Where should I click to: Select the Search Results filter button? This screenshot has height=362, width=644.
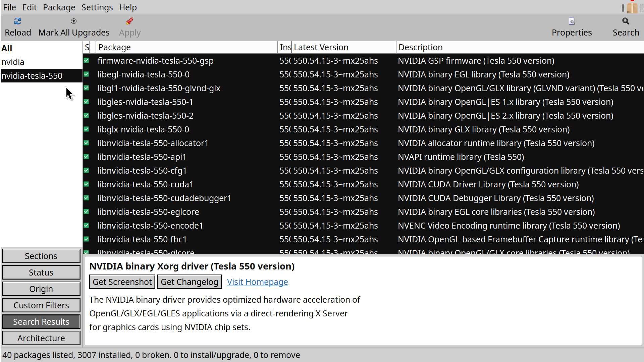[x=41, y=322]
